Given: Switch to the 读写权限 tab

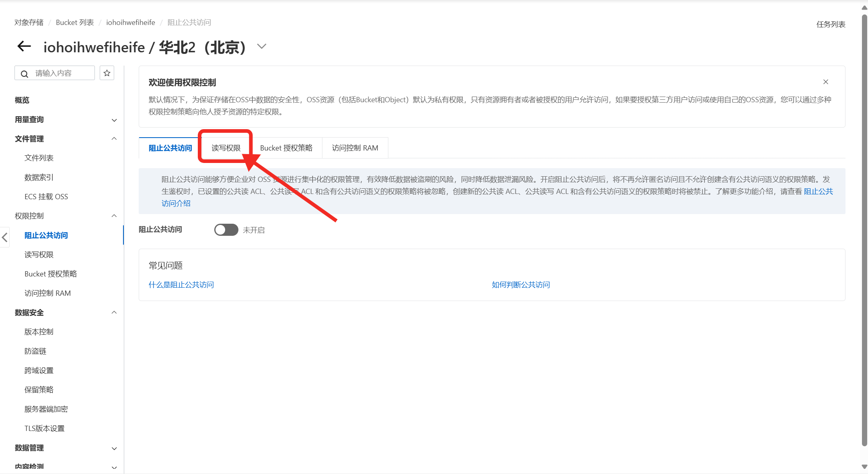Looking at the screenshot, I should pyautogui.click(x=226, y=148).
